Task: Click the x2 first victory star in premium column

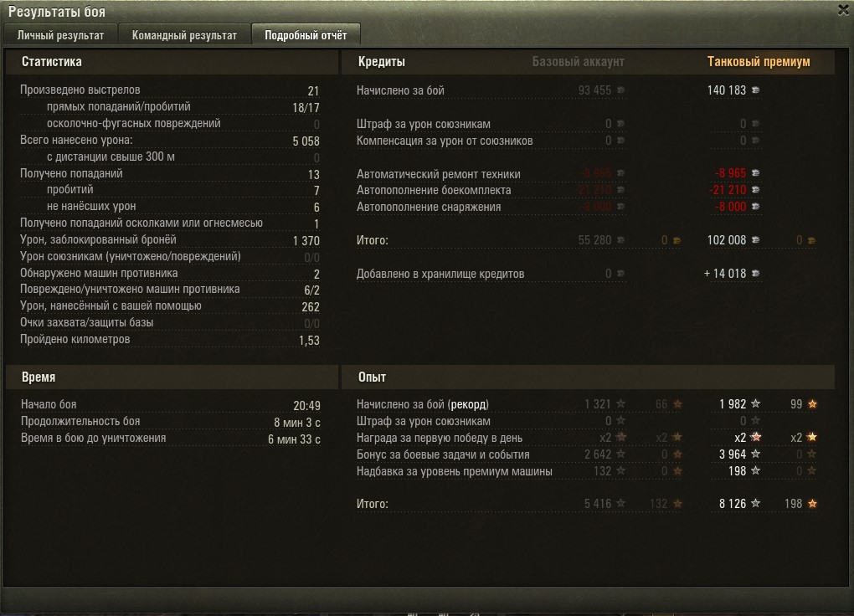Action: pyautogui.click(x=755, y=437)
